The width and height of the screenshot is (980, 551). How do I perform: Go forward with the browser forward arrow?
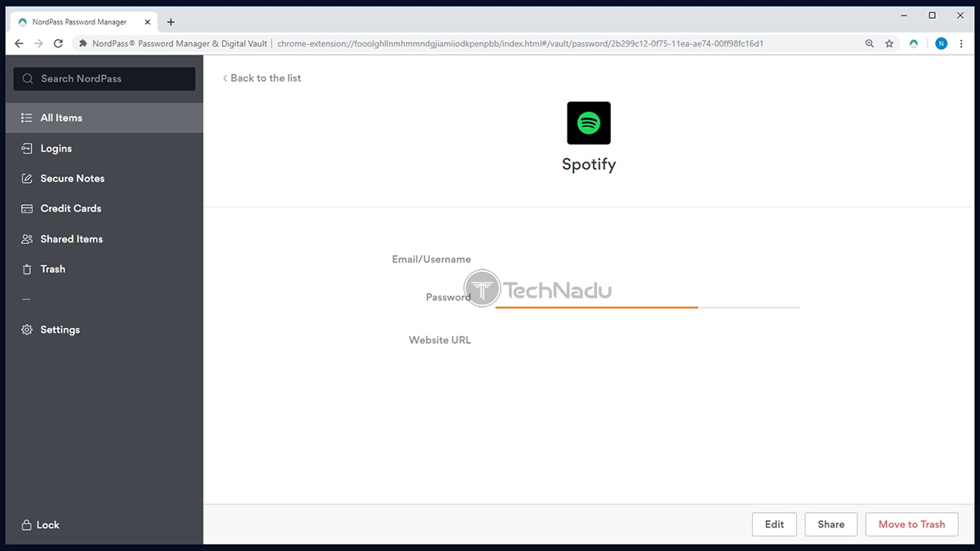pyautogui.click(x=38, y=44)
